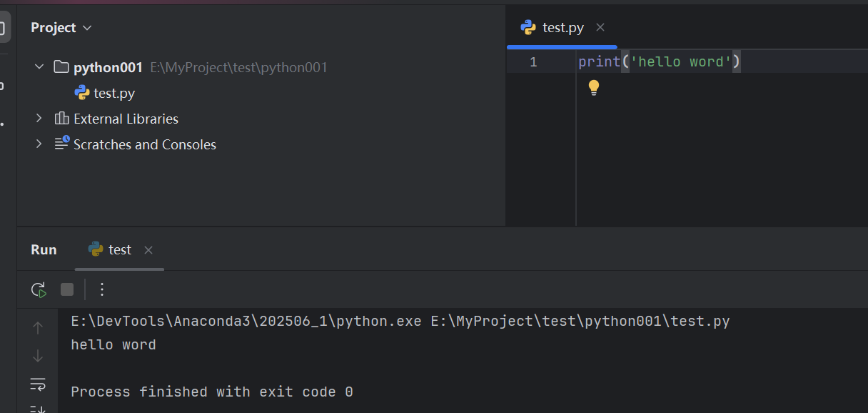Expand the External Libraries node

pyautogui.click(x=39, y=119)
